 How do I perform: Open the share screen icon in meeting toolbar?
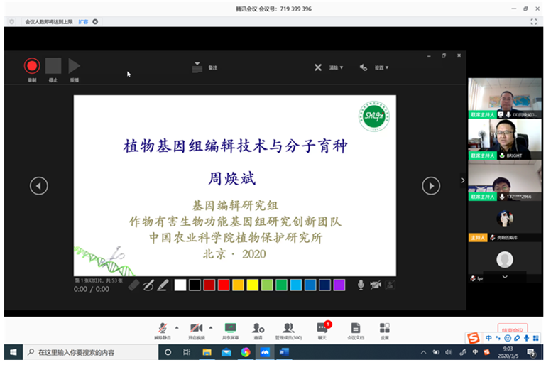coord(230,331)
